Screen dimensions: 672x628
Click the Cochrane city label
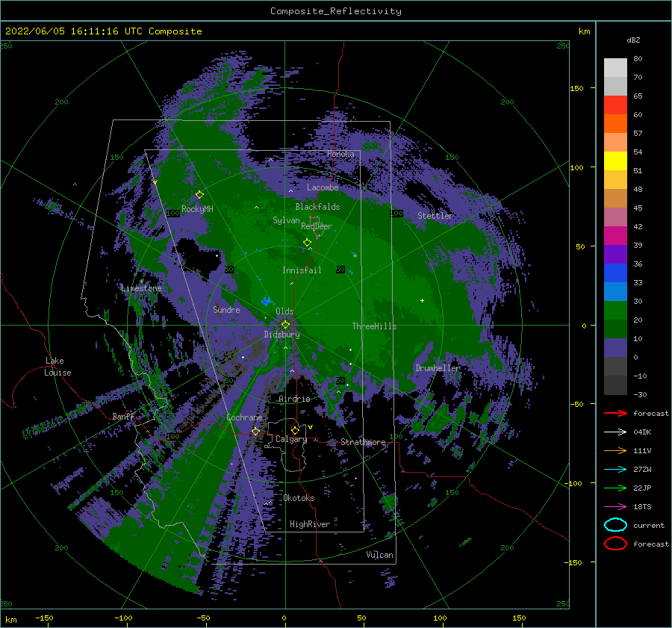(x=244, y=417)
